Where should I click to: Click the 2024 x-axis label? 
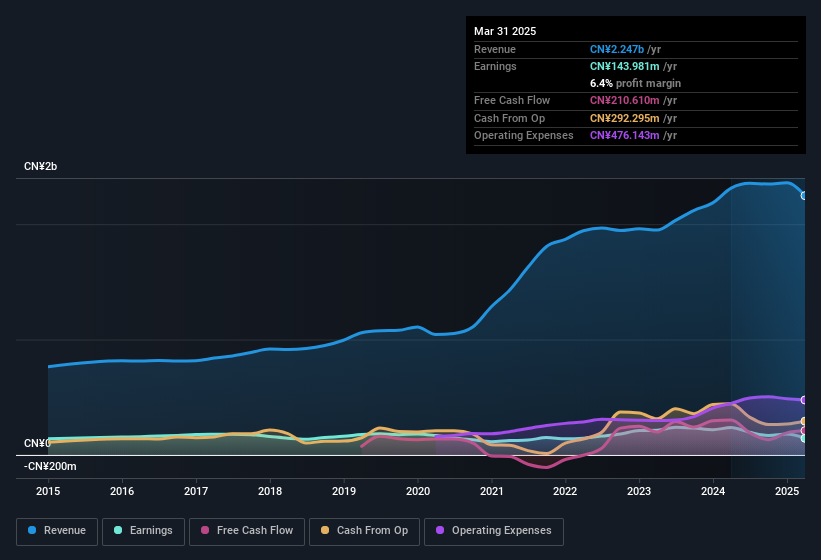(713, 491)
